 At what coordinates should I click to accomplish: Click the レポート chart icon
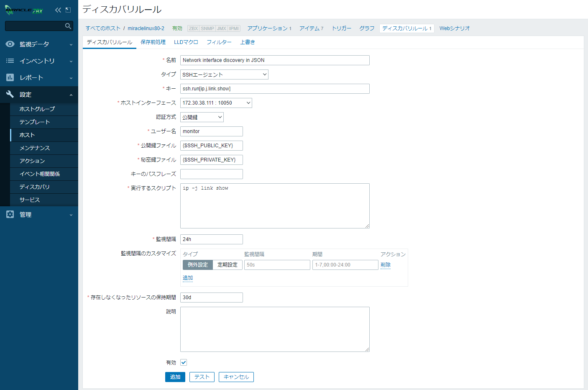click(x=10, y=77)
